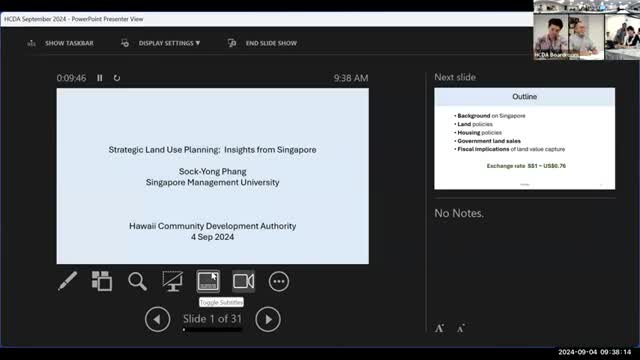This screenshot has height=360, width=640.
Task: Click the Display Settings icon
Action: tap(125, 43)
